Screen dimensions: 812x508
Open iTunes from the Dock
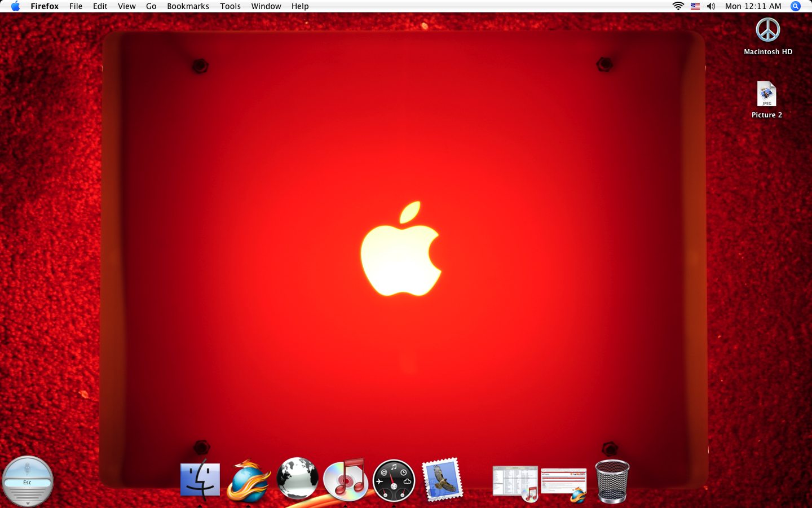346,480
